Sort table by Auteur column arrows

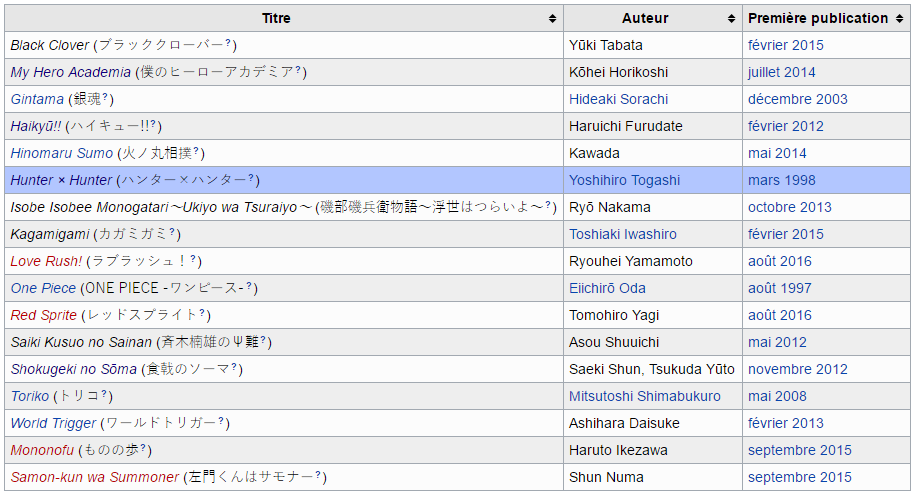(x=732, y=19)
